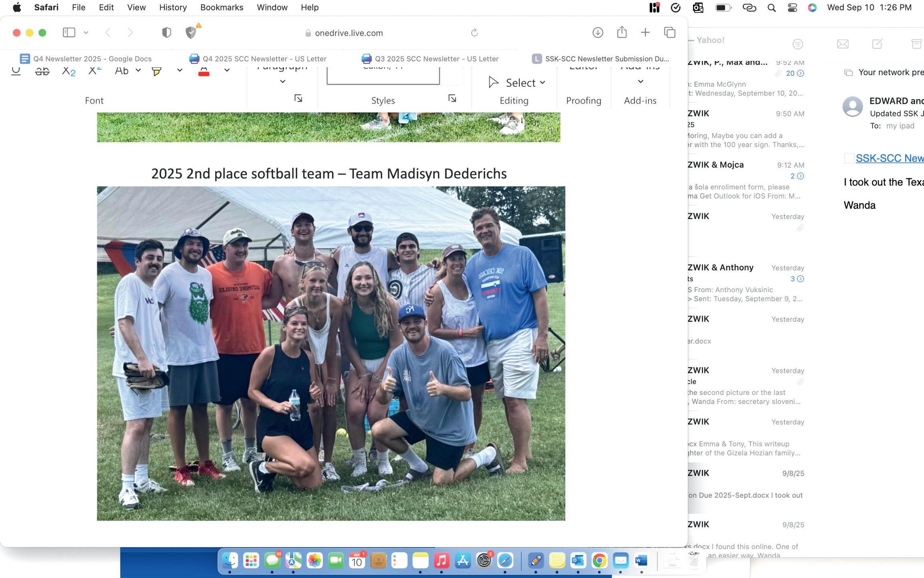The width and height of the screenshot is (924, 578).
Task: Click the Safari share icon
Action: click(622, 33)
